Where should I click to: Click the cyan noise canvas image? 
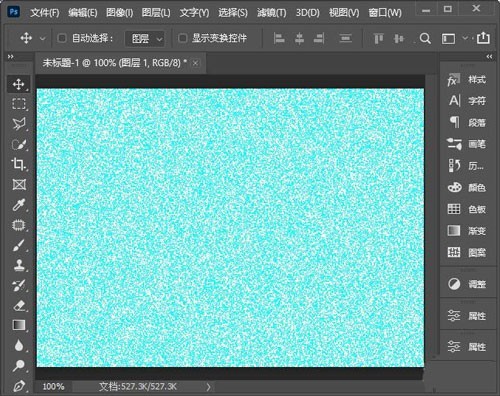230,228
